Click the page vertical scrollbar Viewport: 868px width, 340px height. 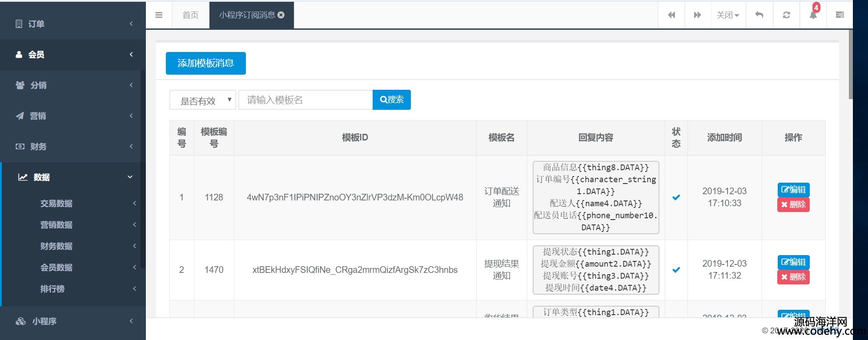(850, 64)
